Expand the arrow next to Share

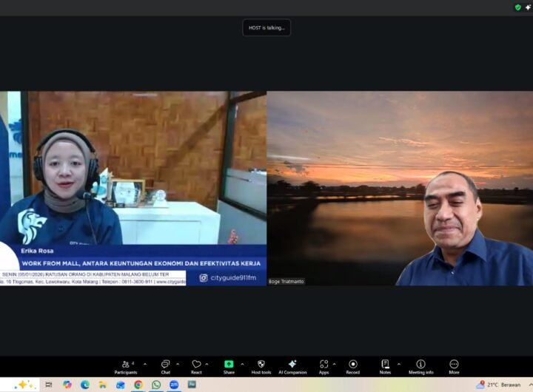(243, 364)
